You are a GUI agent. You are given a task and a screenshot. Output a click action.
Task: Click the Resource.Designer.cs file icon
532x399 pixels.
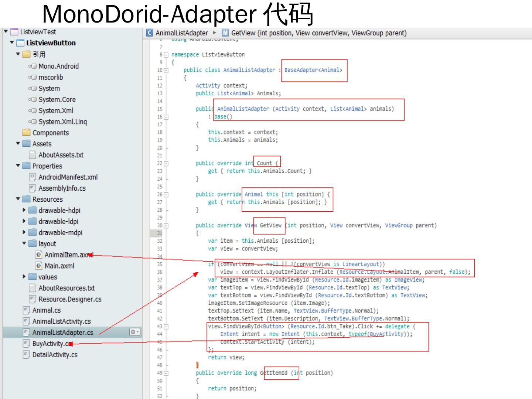[33, 299]
